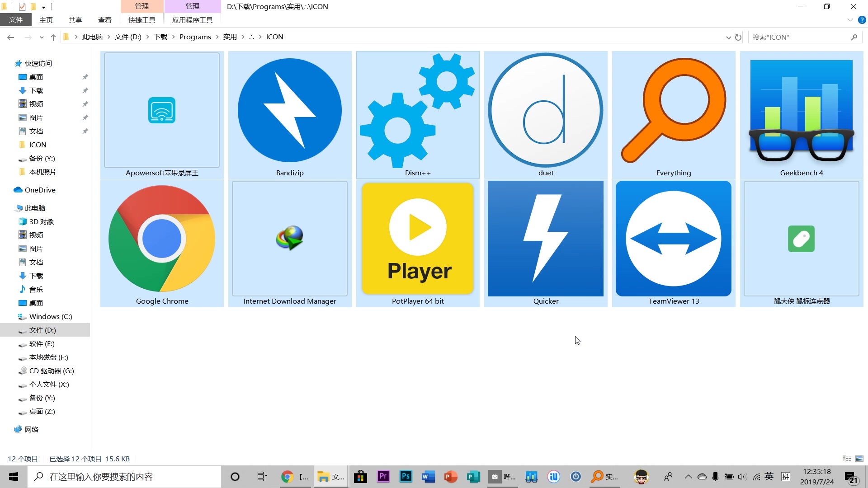
Task: Open 网络 in navigation pane
Action: [31, 430]
